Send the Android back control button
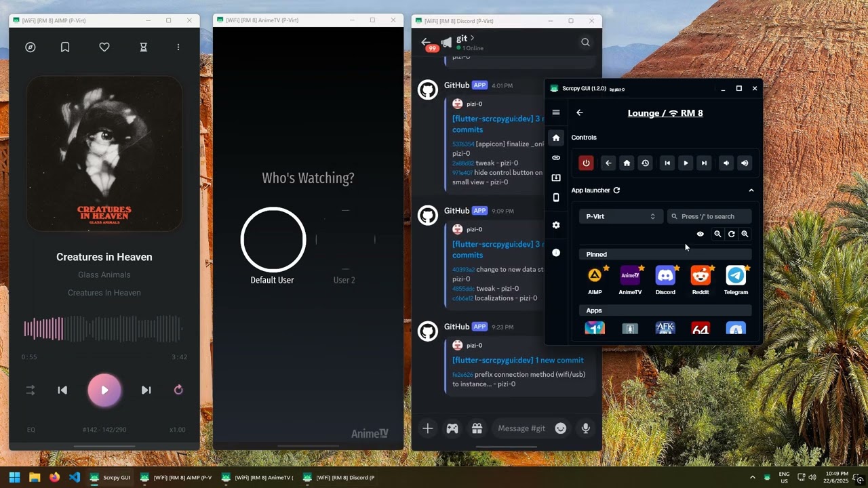This screenshot has height=488, width=868. (x=608, y=163)
